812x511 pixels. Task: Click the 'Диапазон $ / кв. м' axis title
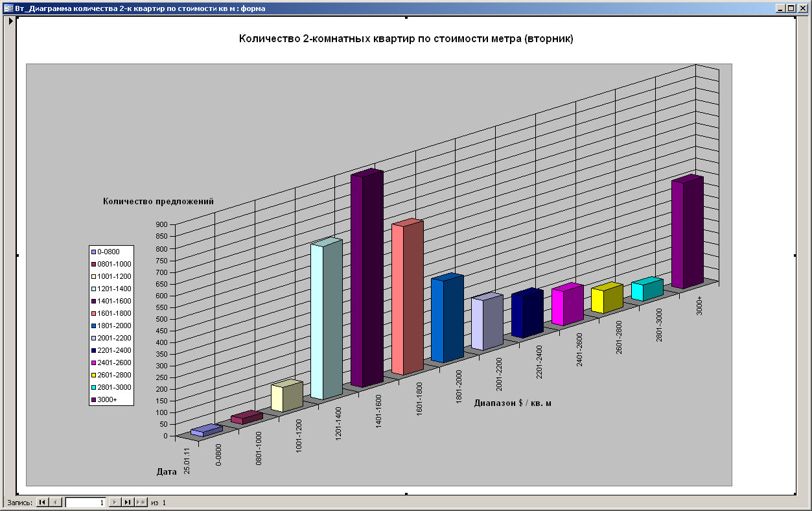[x=513, y=403]
